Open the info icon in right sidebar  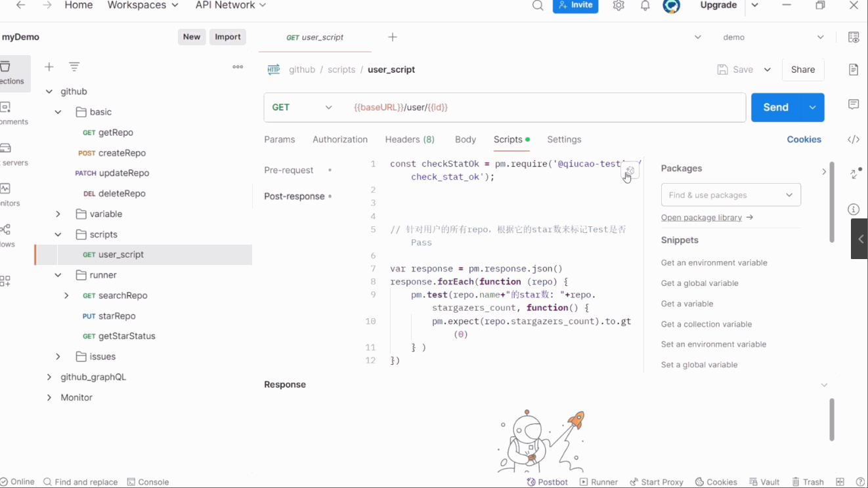tap(854, 209)
